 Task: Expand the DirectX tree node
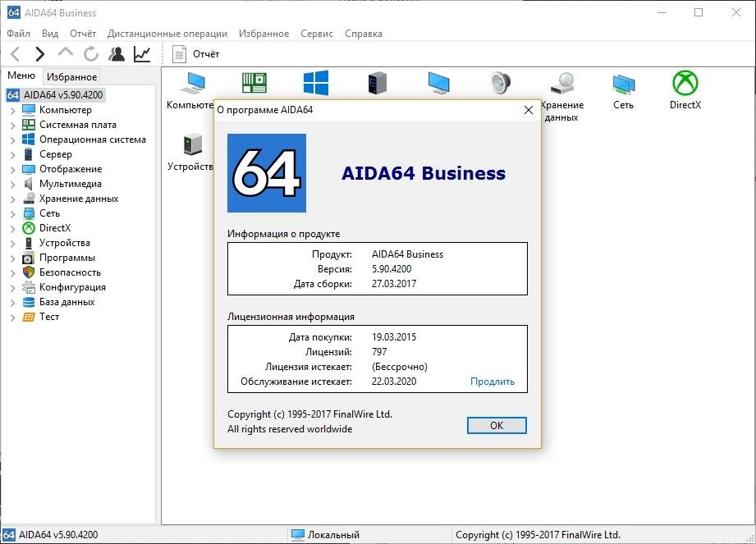pos(13,229)
